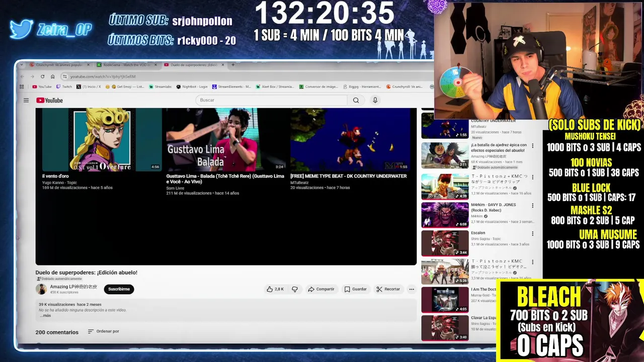The image size is (644, 362).
Task: Close the Crunchyroll browser tab
Action: (x=89, y=65)
